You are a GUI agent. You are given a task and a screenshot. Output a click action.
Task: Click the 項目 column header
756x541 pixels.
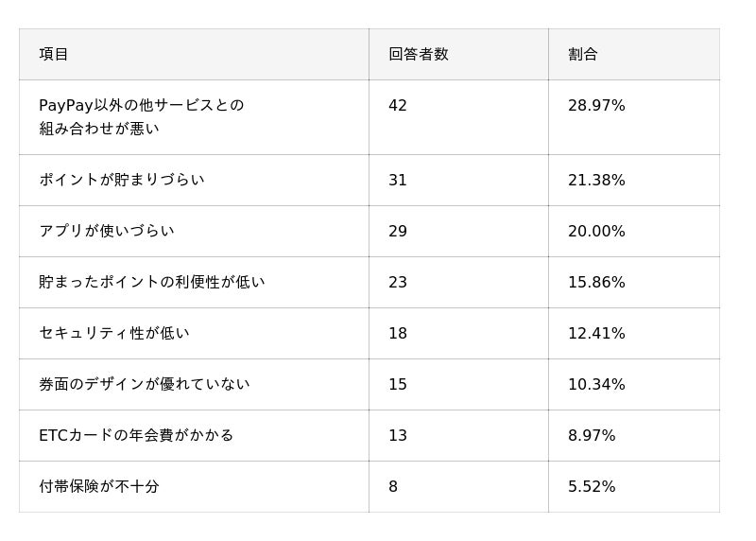click(x=54, y=55)
